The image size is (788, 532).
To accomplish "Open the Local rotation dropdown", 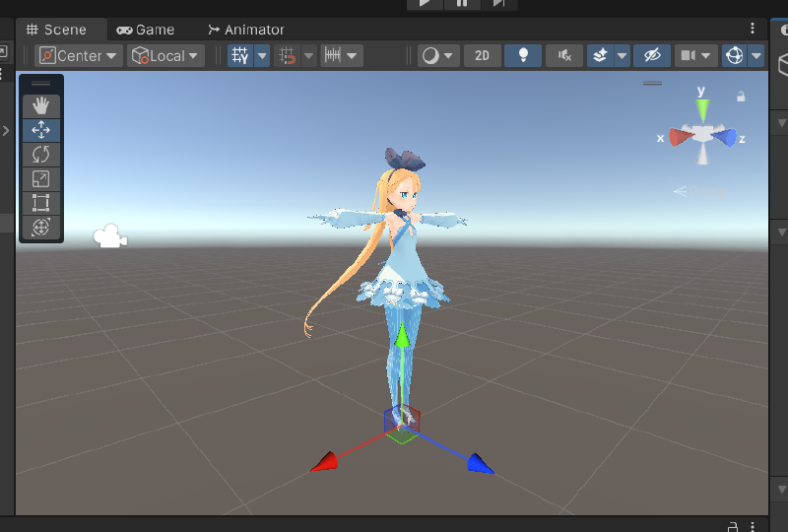I will [165, 55].
